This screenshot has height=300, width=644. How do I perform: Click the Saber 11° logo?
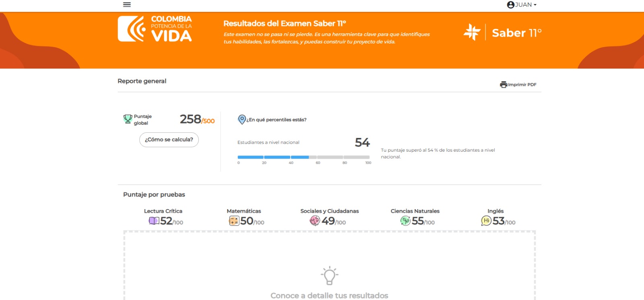(x=503, y=32)
